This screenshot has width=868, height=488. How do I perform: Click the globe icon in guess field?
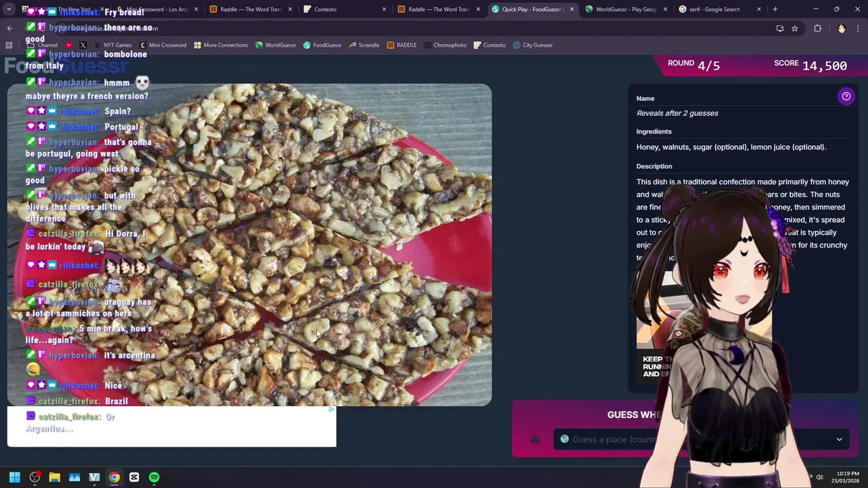tap(564, 439)
